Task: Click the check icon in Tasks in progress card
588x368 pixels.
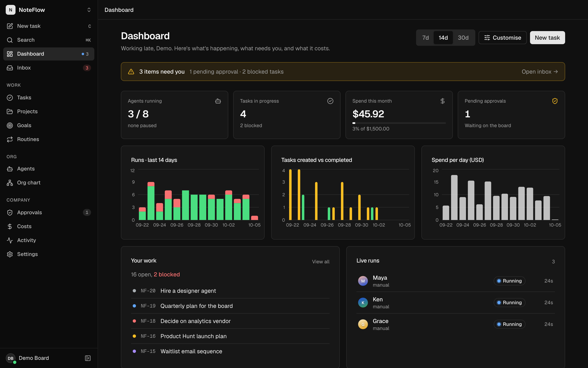Action: (x=330, y=101)
